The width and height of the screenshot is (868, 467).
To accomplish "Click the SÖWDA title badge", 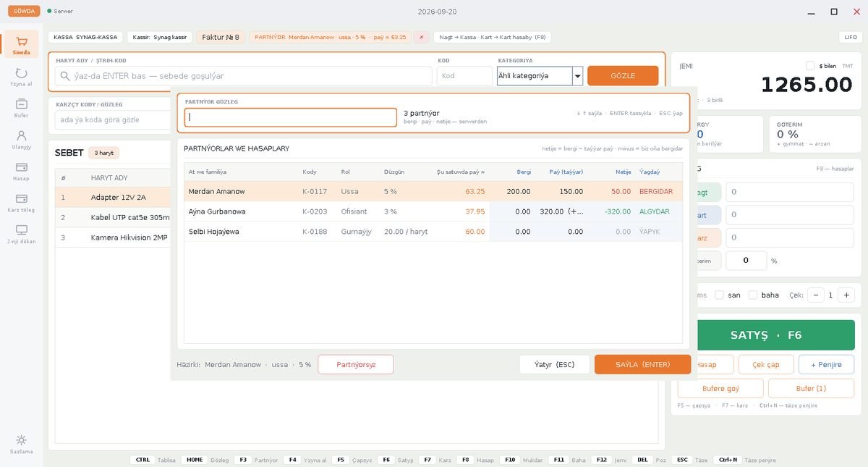I will [x=24, y=11].
